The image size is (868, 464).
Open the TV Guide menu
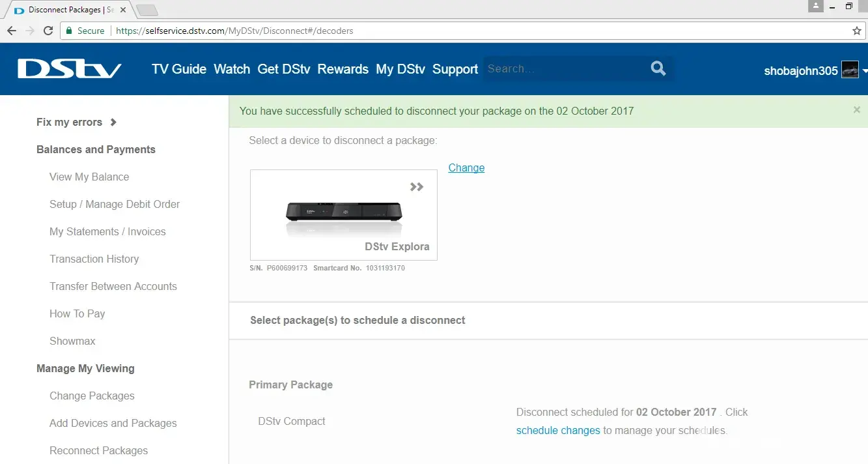[x=179, y=69]
